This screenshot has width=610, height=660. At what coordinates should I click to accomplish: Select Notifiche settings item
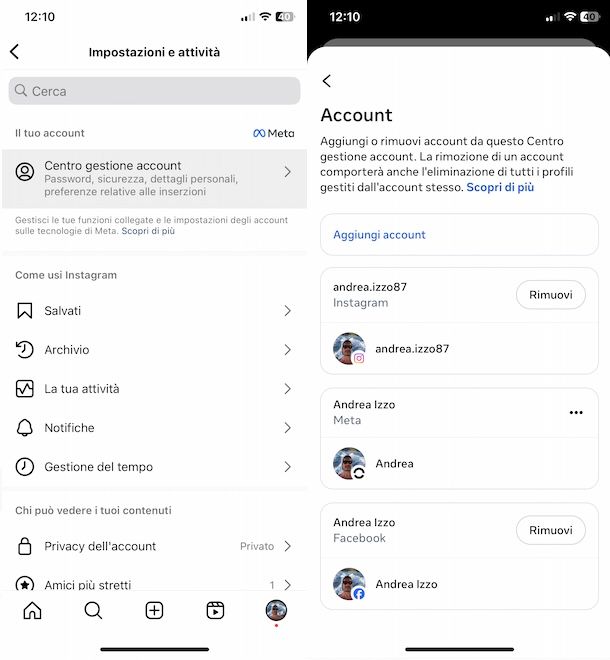(x=154, y=428)
